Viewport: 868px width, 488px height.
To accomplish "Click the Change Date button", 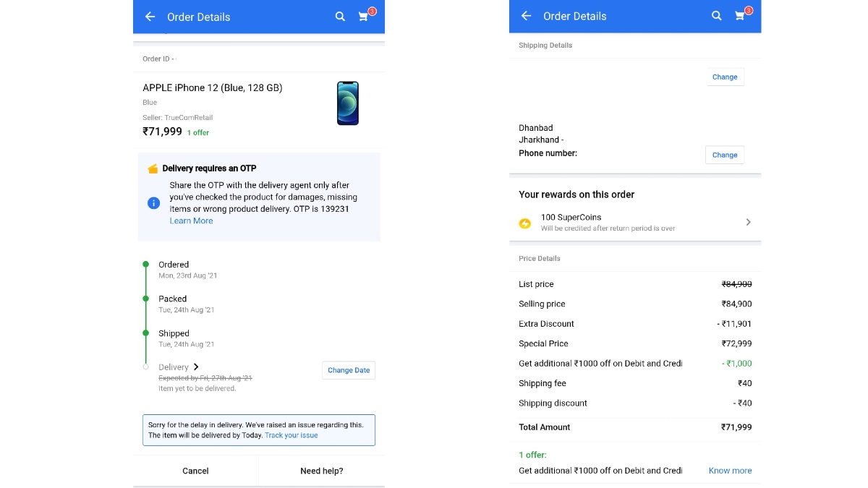I will coord(349,370).
